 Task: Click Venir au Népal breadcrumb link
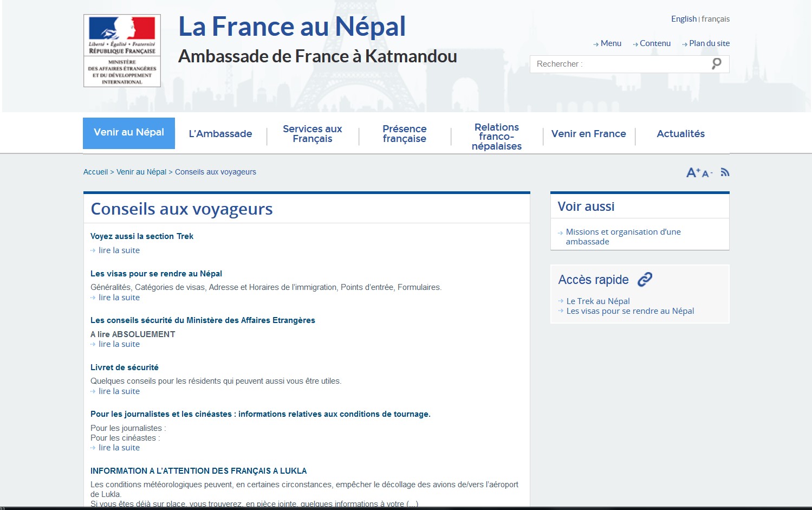[x=141, y=172]
